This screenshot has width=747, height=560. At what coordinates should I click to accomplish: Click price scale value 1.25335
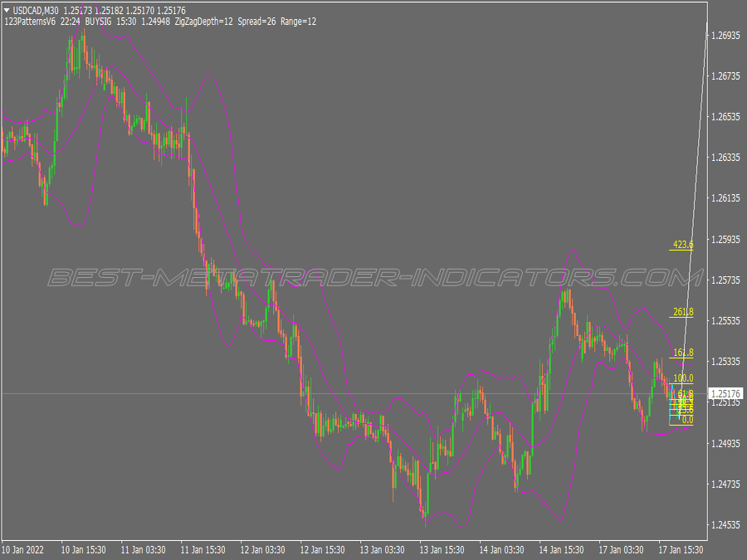tap(725, 362)
